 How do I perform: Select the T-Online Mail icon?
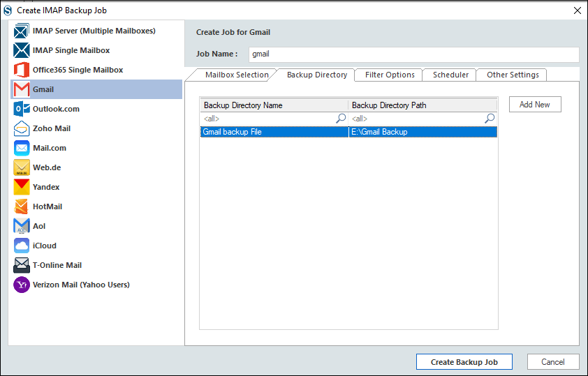pyautogui.click(x=22, y=265)
